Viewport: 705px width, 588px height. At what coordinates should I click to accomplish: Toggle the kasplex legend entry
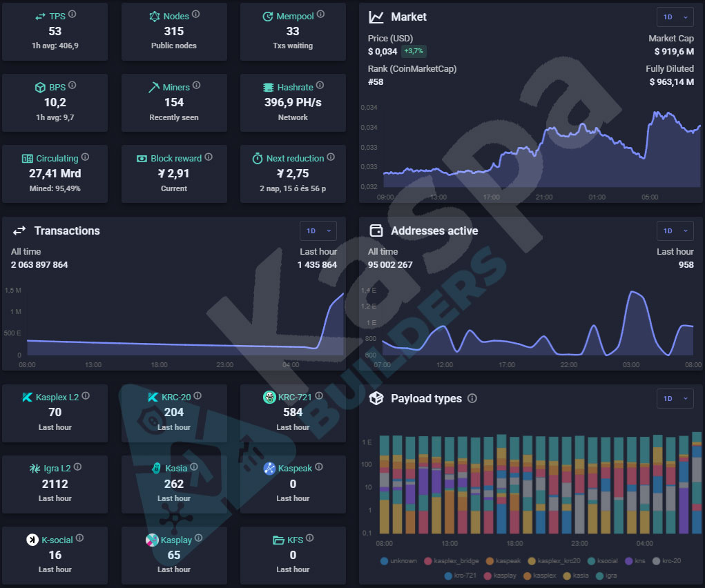coord(540,576)
